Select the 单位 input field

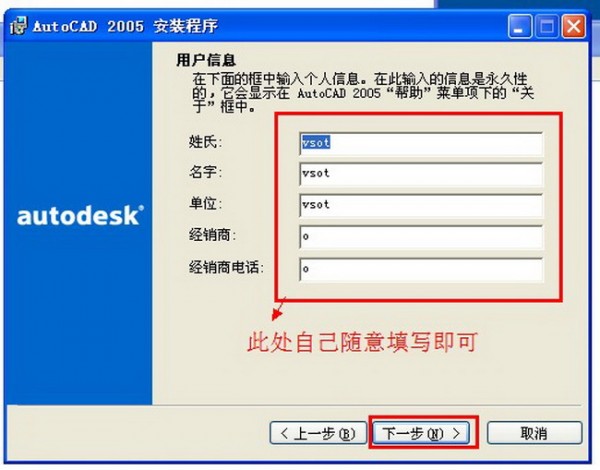coord(421,205)
